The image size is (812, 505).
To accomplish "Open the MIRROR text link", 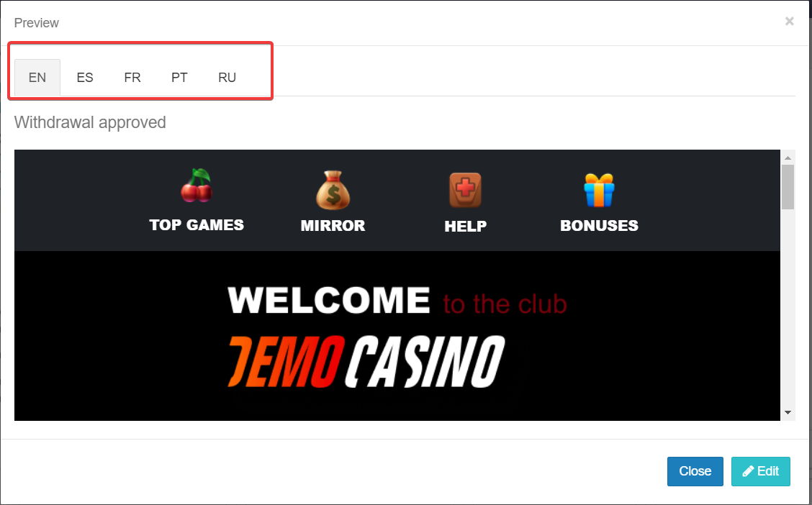I will (333, 226).
